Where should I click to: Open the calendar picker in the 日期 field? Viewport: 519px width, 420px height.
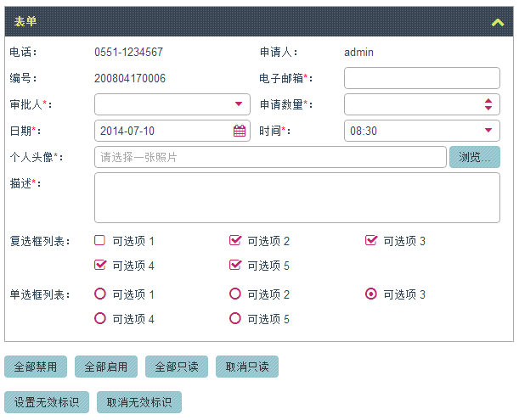coord(240,131)
